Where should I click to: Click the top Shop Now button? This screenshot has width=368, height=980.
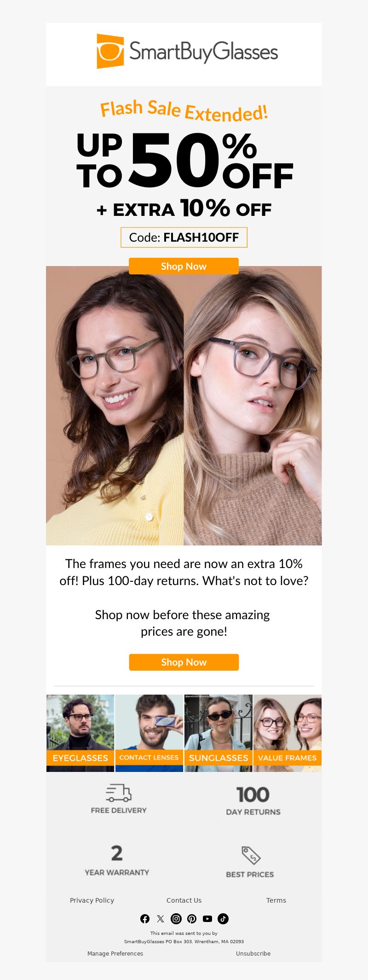click(184, 266)
